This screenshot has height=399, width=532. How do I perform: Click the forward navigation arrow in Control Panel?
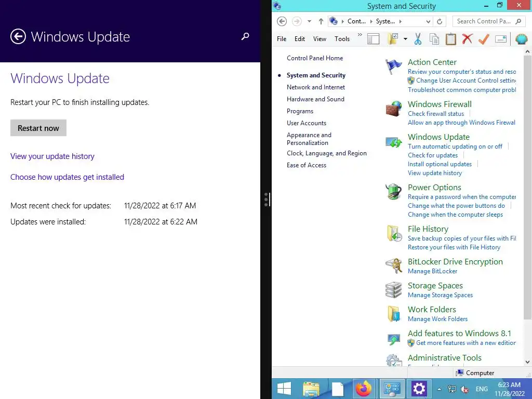(x=297, y=21)
